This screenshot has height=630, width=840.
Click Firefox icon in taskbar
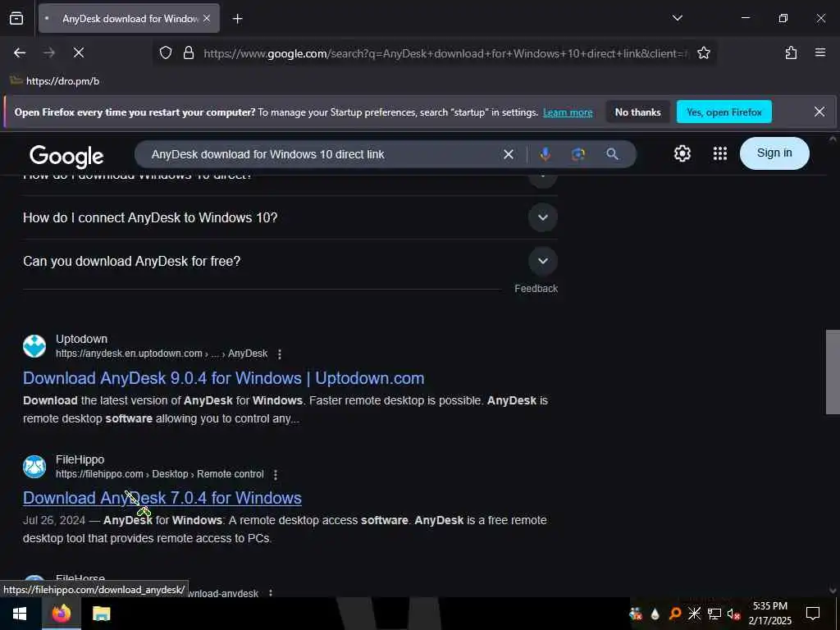(x=61, y=614)
